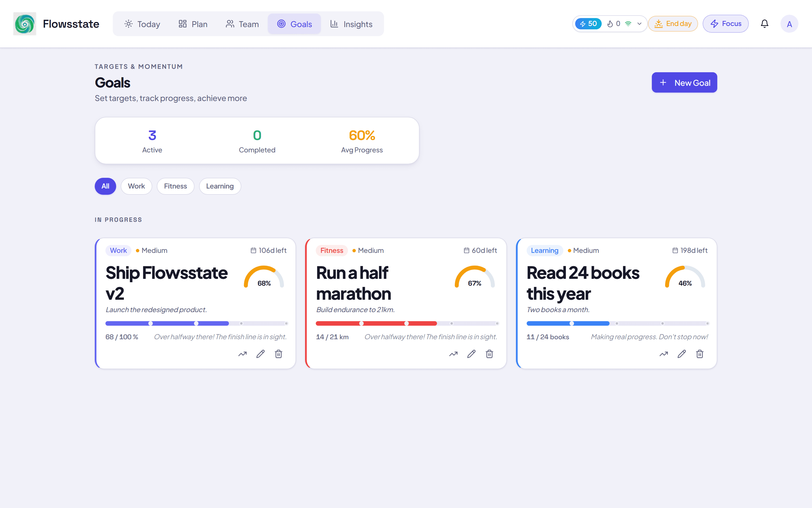Click the 106d left label
Image resolution: width=812 pixels, height=508 pixels.
click(x=272, y=251)
